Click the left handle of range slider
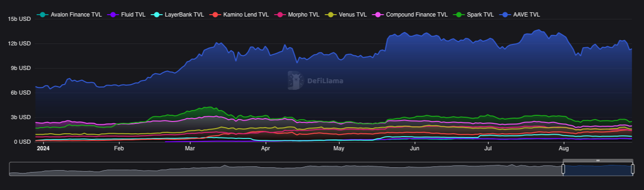Screen dimensions: 644x190 coord(563,169)
